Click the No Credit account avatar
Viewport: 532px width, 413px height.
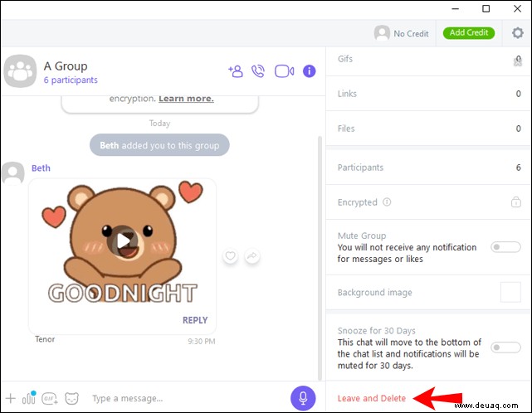(382, 33)
